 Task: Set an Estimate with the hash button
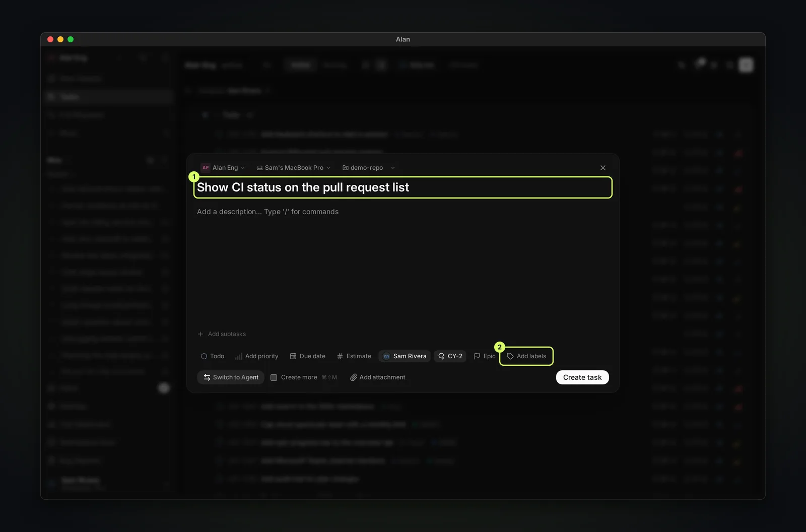[354, 356]
